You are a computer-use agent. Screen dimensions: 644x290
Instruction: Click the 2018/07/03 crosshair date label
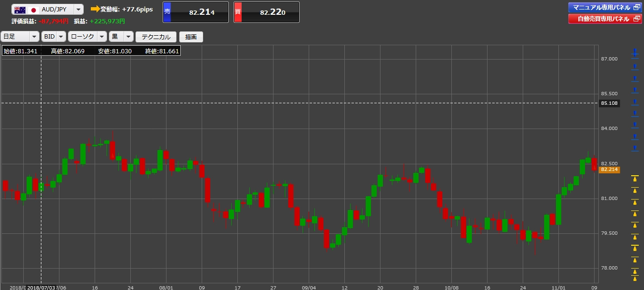click(x=41, y=287)
